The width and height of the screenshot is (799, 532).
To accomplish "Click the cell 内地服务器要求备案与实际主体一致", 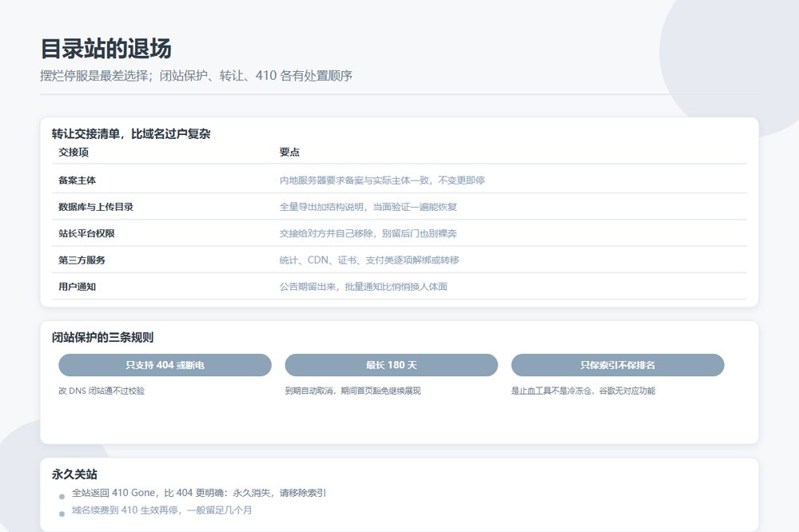I will (382, 181).
